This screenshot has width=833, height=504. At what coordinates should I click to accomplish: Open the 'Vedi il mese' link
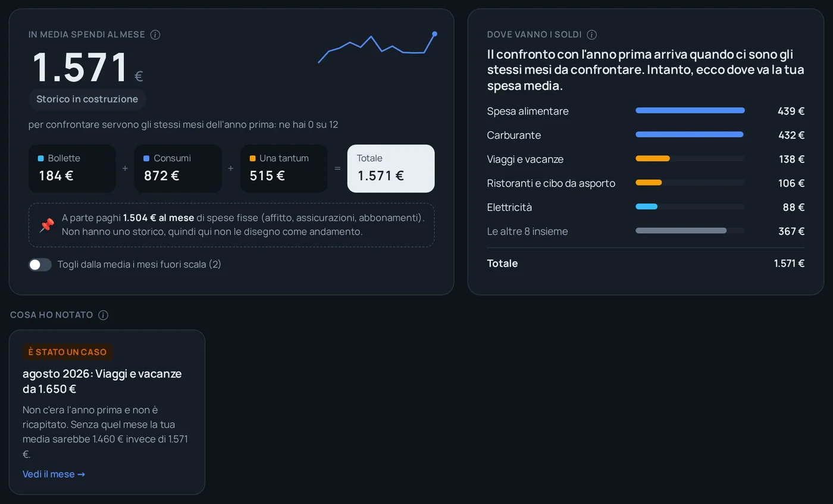point(54,474)
